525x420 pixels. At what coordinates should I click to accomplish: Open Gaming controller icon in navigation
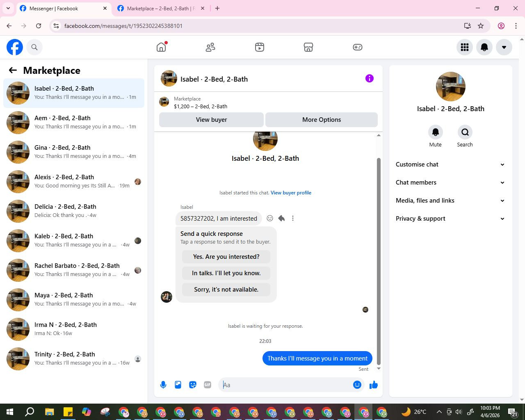click(358, 47)
